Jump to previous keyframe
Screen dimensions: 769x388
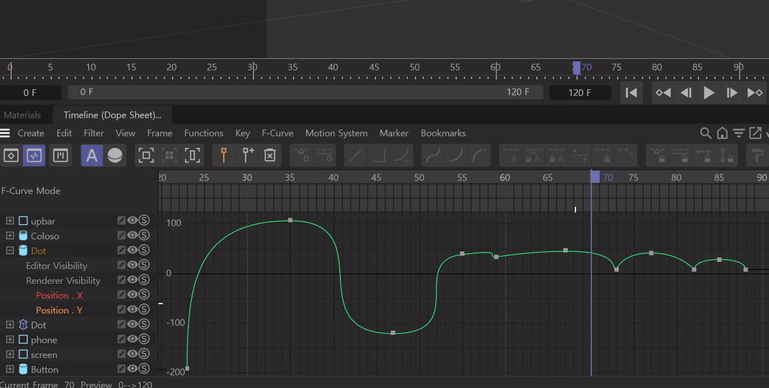tap(663, 93)
